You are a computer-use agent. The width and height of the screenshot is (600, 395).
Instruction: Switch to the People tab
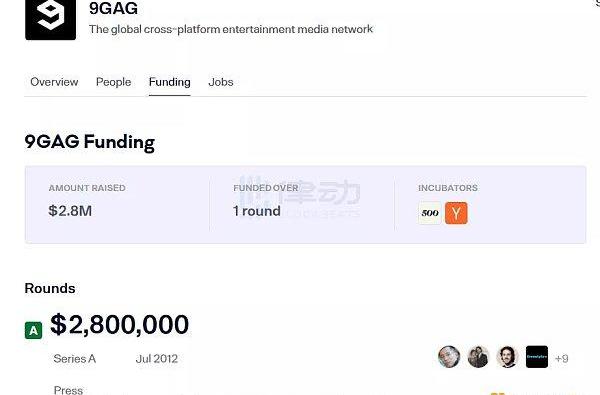[113, 82]
